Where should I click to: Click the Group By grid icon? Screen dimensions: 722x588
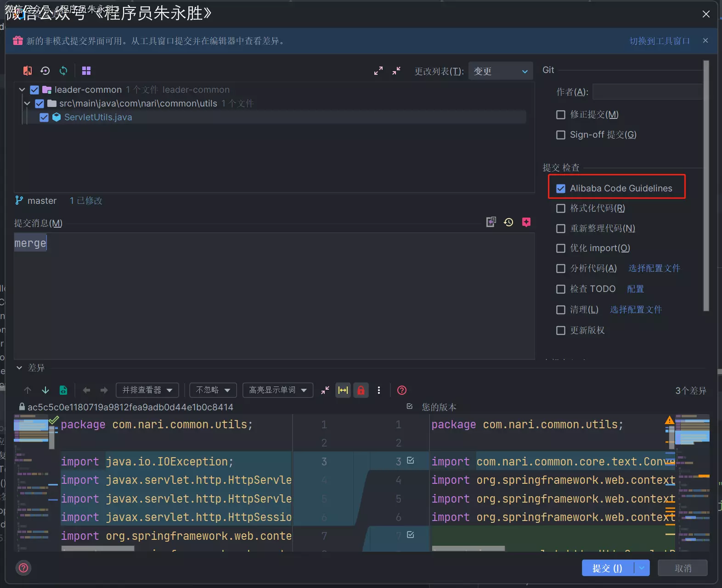[86, 71]
